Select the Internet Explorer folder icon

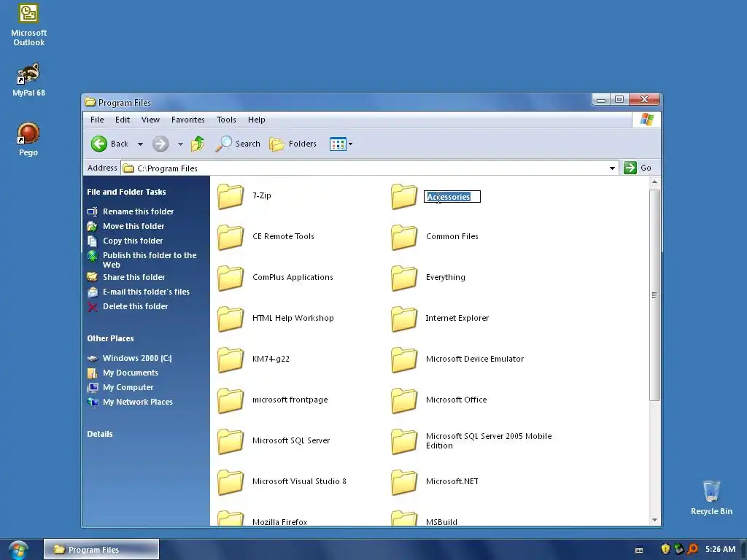[x=404, y=319]
